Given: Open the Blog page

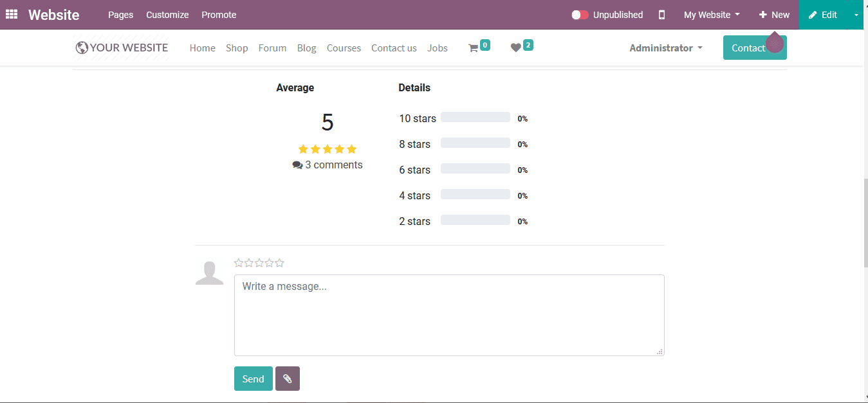Looking at the screenshot, I should [307, 48].
